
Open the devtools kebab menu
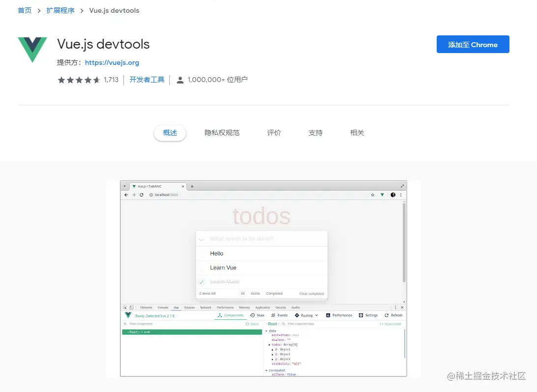(395, 308)
